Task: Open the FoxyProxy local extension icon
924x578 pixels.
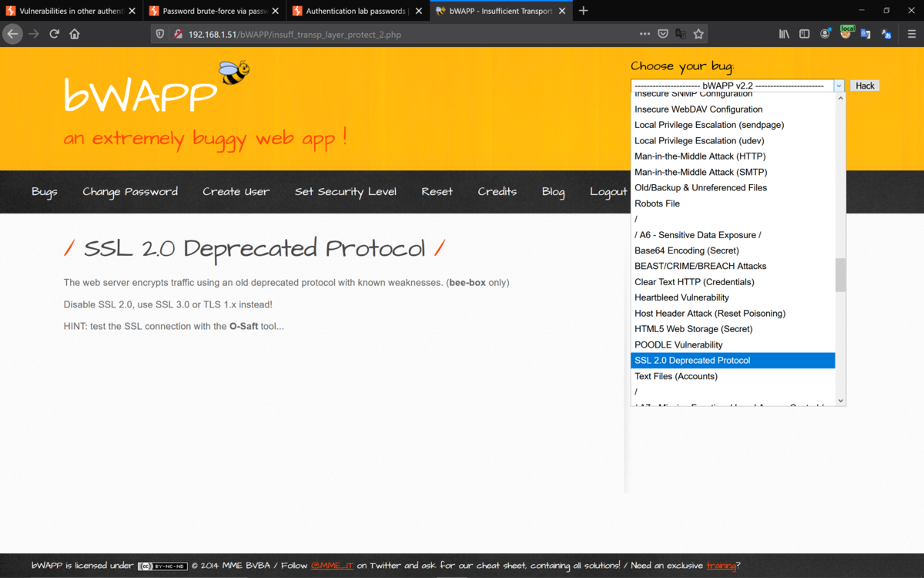Action: click(846, 32)
